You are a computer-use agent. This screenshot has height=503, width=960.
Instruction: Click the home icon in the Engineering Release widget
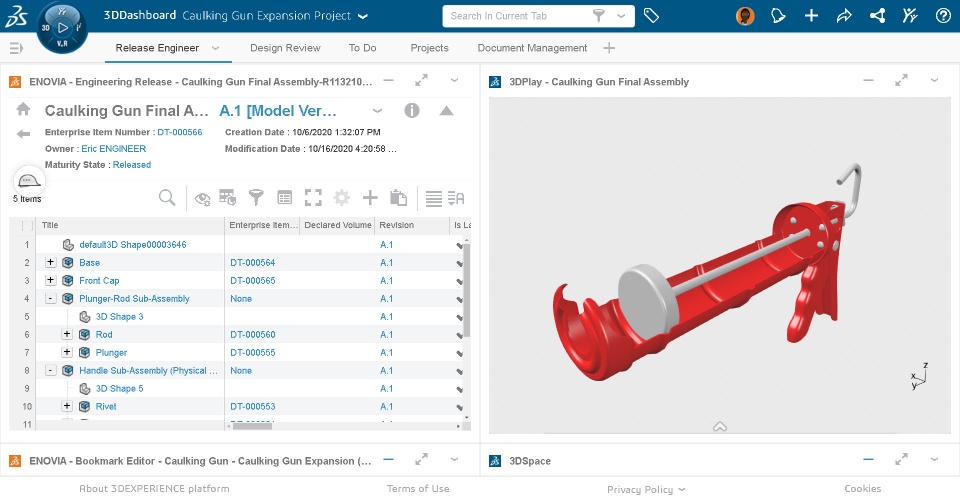point(23,110)
